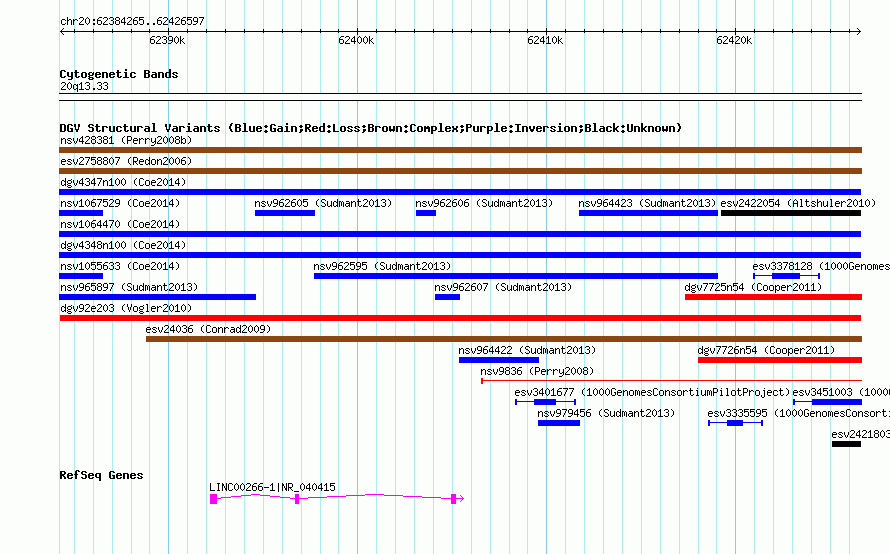
Task: Open the nsv979456 (Sudmant2013) label
Action: [606, 413]
